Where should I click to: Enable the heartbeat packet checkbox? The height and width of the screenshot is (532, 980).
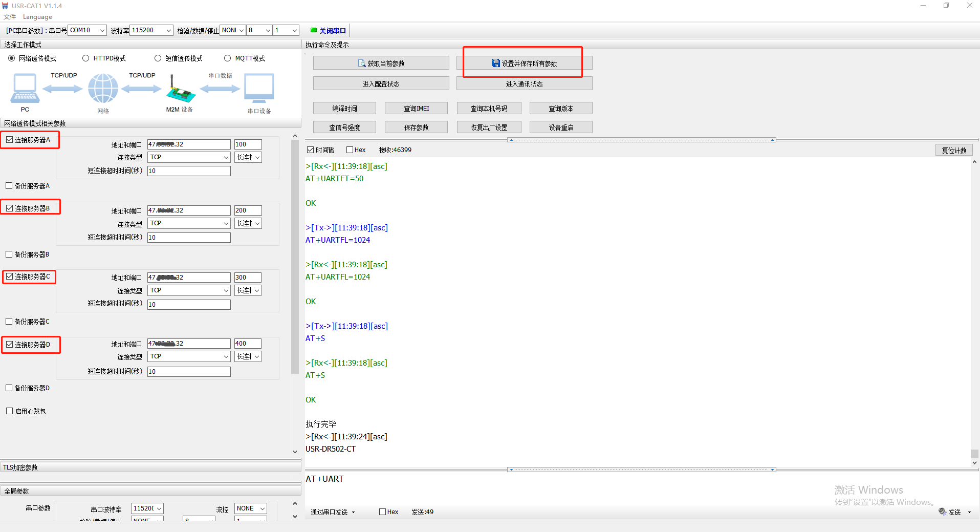pyautogui.click(x=10, y=411)
